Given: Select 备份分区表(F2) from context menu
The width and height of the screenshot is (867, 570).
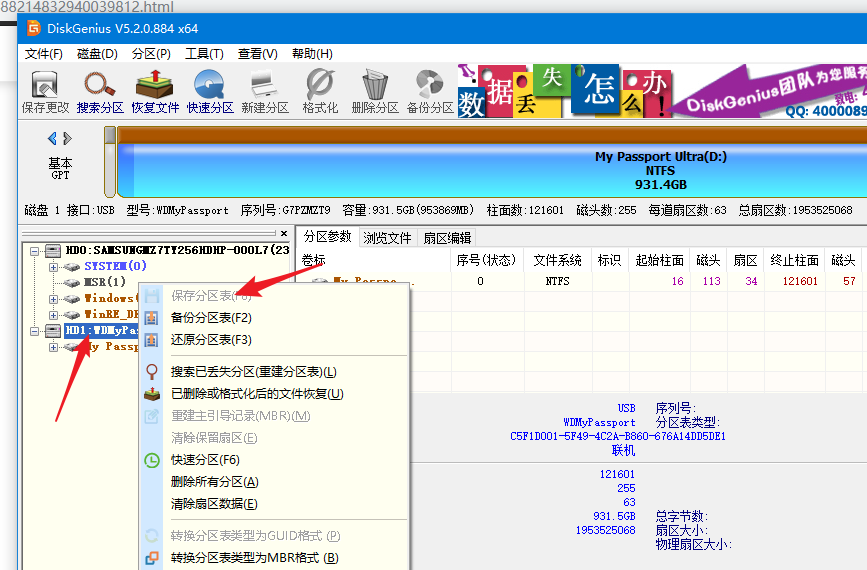Looking at the screenshot, I should tap(211, 318).
